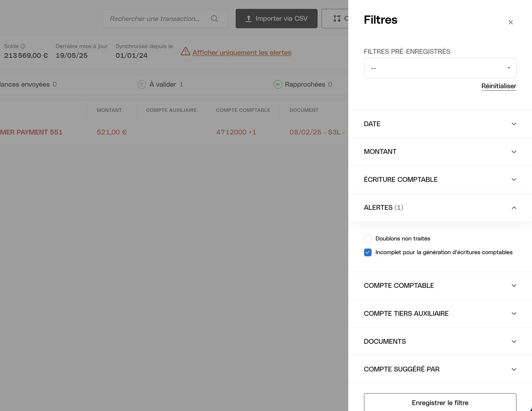Screen dimensions: 532x411
Task: Expand the COMPTE SUGGÉRÉ PAR filter section
Action: 440,369
